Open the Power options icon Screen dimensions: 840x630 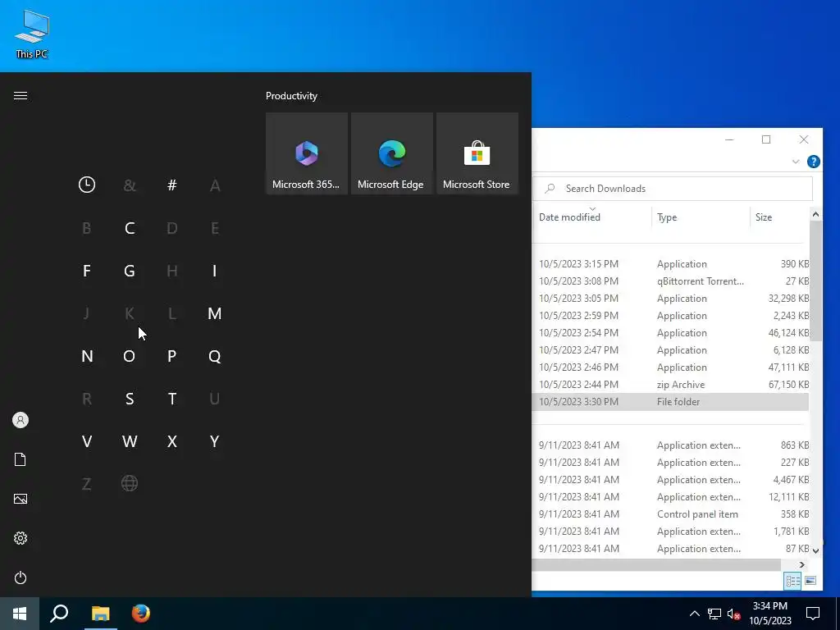click(21, 577)
